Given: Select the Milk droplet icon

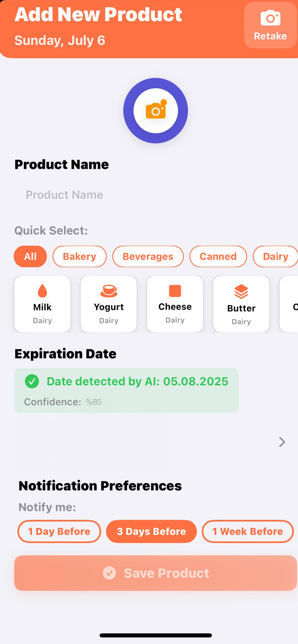Looking at the screenshot, I should coord(42,291).
